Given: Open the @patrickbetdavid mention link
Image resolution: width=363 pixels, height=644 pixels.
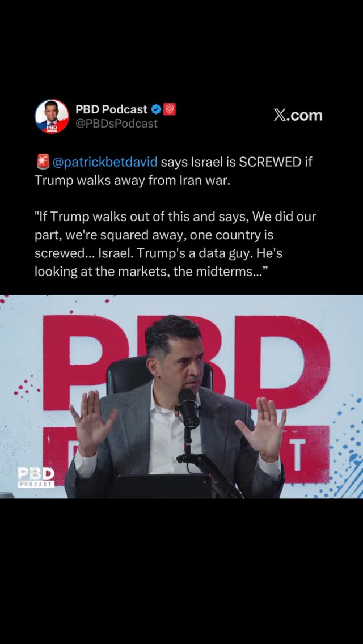Looking at the screenshot, I should tap(105, 162).
